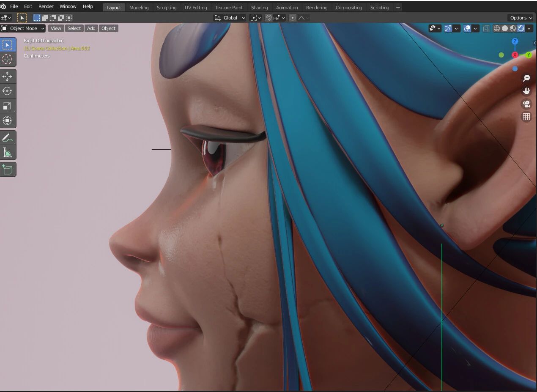Screen dimensions: 537x392
Task: Choose Intersect Selection mode icon
Action: tap(69, 18)
